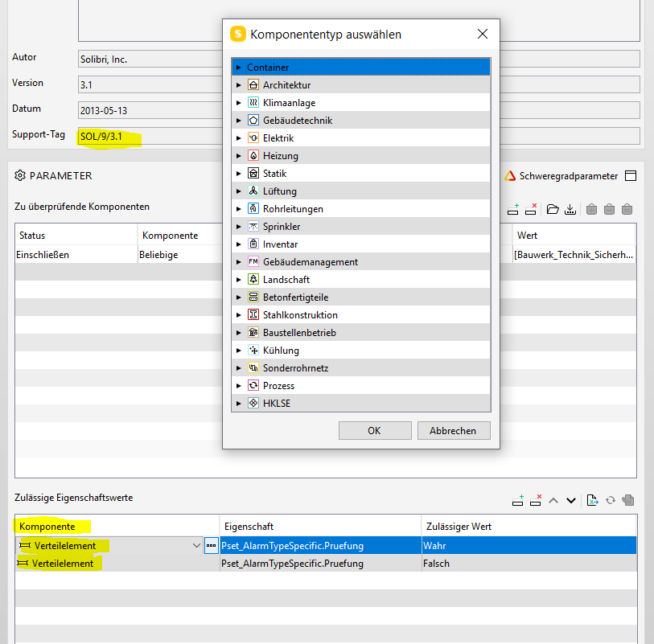Screen dimensions: 654x644
Task: Toggle the Schweregradparameter panel window icon
Action: (631, 176)
